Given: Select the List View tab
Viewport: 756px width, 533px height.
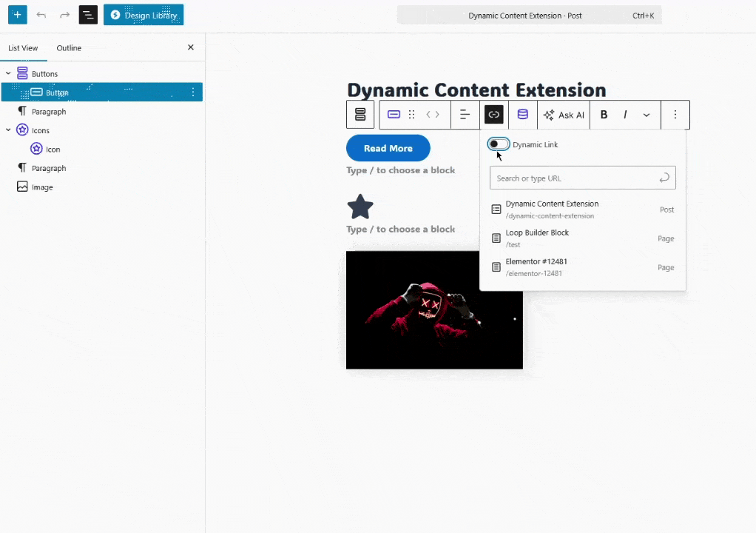Looking at the screenshot, I should tap(23, 48).
